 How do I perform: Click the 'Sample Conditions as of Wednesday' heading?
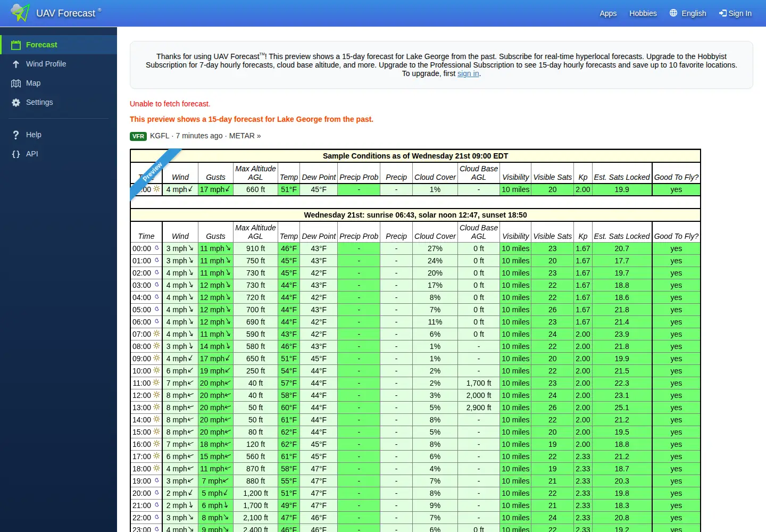point(415,156)
